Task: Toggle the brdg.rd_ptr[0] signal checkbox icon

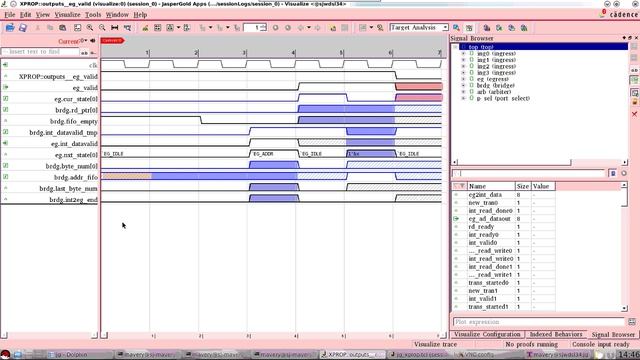Action: click(x=5, y=109)
